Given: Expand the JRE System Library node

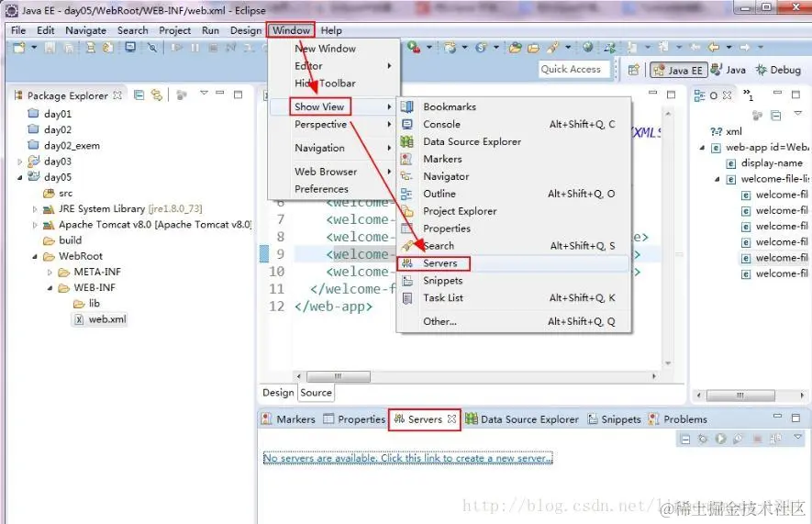Looking at the screenshot, I should [x=35, y=209].
